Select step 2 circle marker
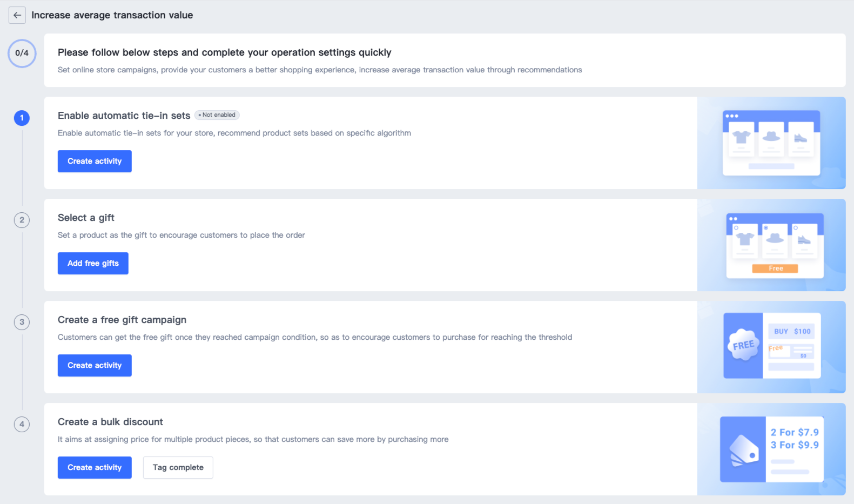 [22, 220]
